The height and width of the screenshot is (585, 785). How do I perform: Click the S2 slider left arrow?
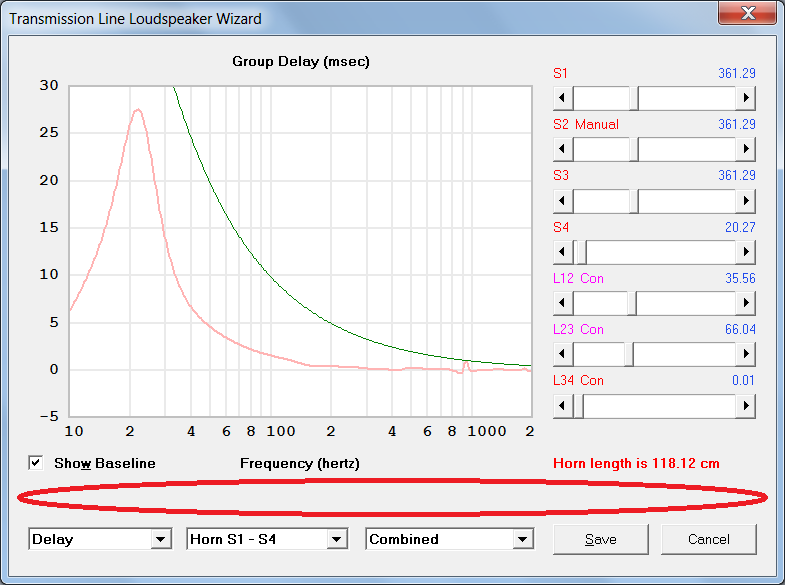pyautogui.click(x=563, y=149)
